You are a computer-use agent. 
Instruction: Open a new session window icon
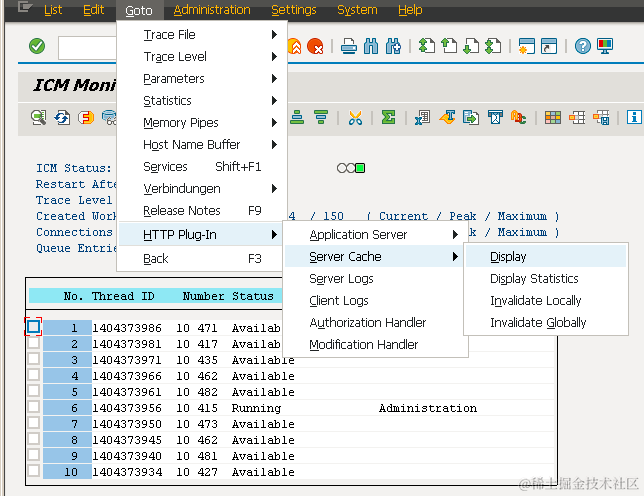click(527, 46)
